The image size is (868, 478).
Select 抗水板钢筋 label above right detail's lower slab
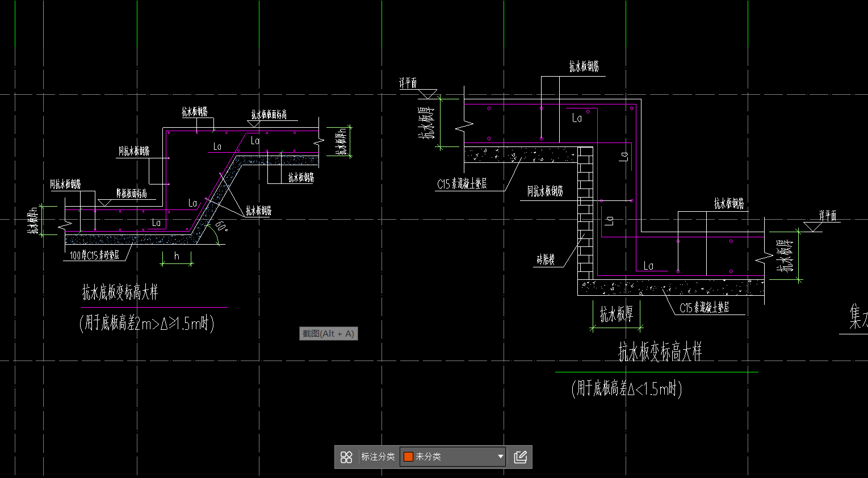pos(729,203)
